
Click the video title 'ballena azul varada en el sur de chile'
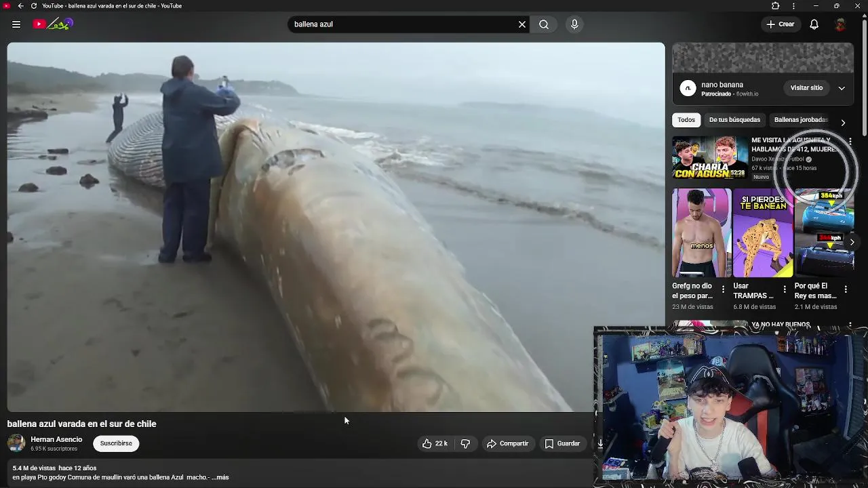point(82,424)
